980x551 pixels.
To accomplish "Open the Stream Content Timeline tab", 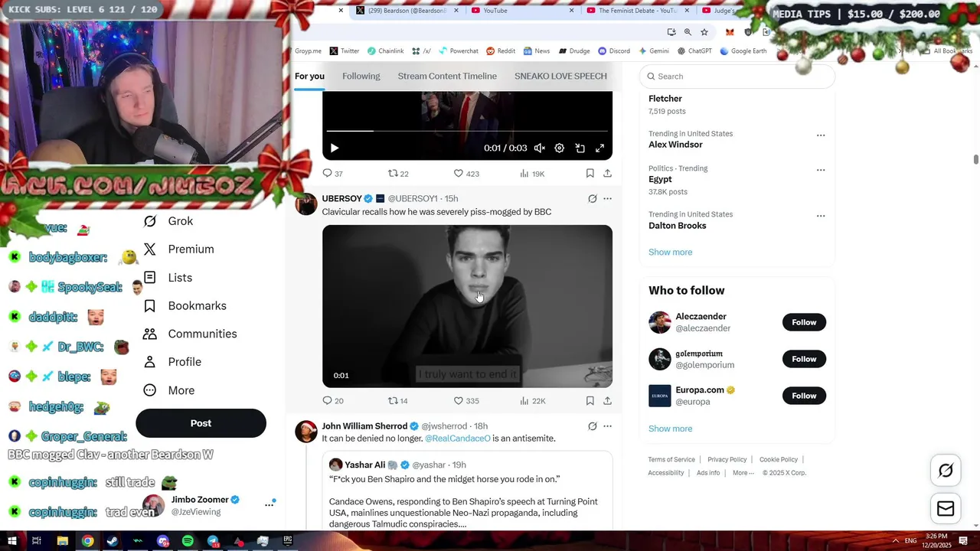I will [x=447, y=77].
